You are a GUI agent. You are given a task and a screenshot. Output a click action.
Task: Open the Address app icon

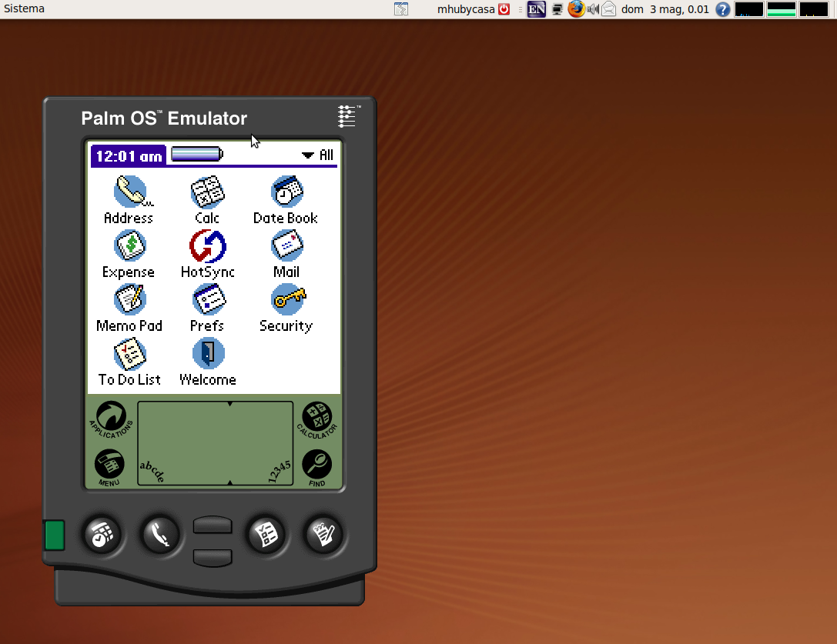pyautogui.click(x=129, y=199)
